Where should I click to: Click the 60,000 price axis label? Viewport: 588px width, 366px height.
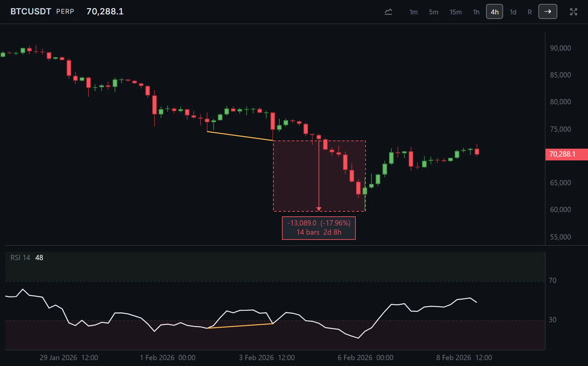tap(560, 209)
